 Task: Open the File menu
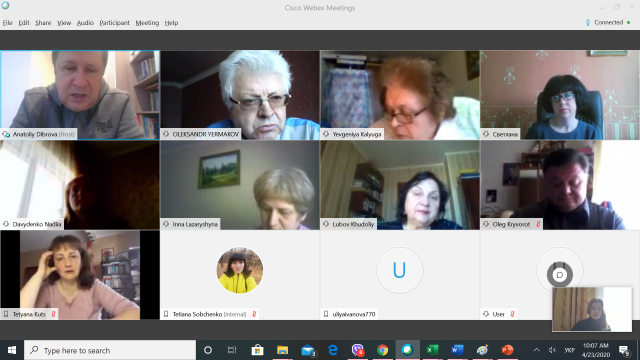click(8, 23)
